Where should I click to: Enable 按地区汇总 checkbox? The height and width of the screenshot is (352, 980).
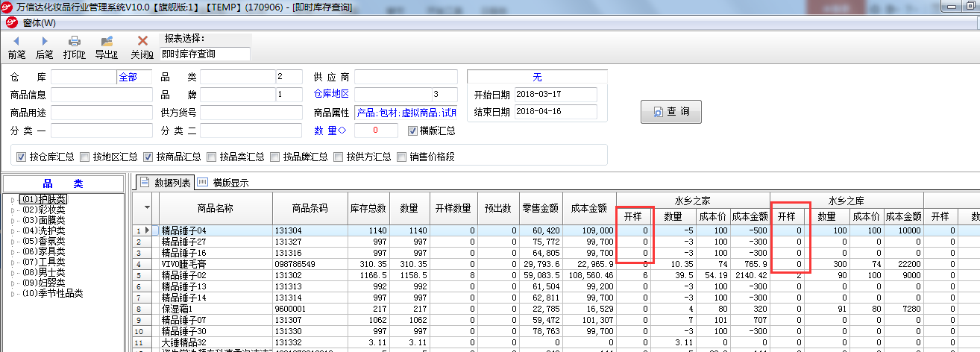pyautogui.click(x=85, y=157)
